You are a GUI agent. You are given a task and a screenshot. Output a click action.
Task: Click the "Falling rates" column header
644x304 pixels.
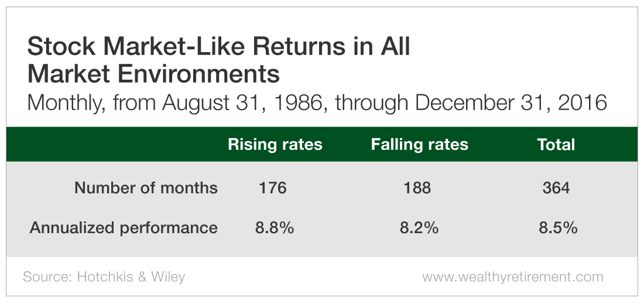point(419,145)
